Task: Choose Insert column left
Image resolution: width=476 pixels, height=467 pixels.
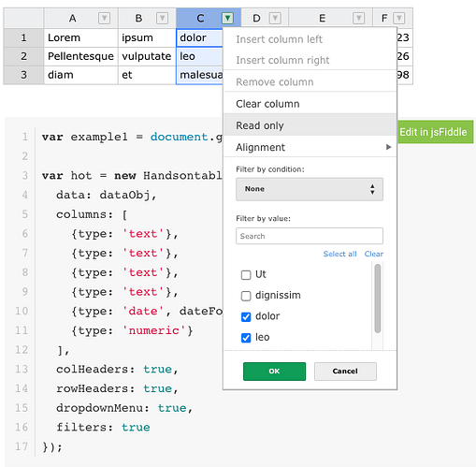Action: click(310, 39)
